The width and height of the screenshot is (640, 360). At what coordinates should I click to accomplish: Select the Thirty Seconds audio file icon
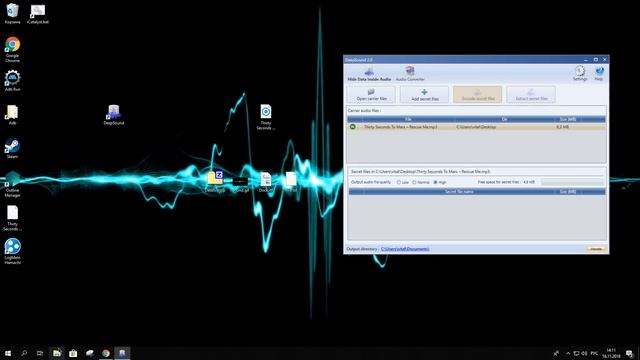[x=266, y=117]
